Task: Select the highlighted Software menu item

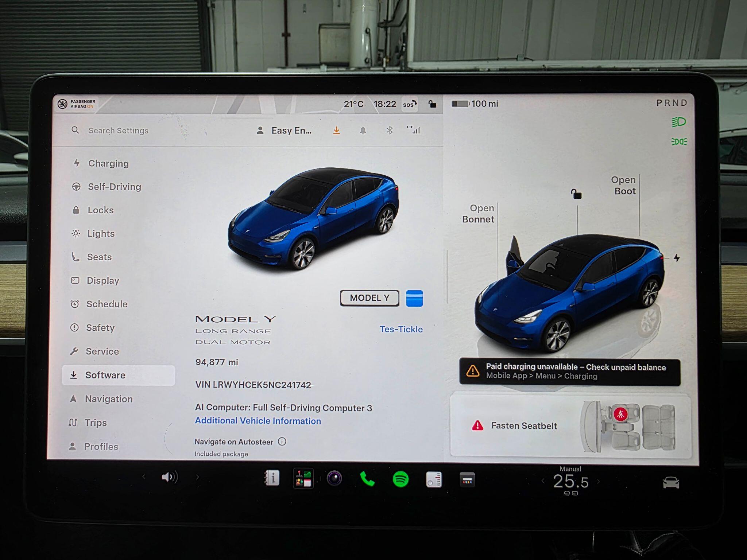Action: point(119,375)
